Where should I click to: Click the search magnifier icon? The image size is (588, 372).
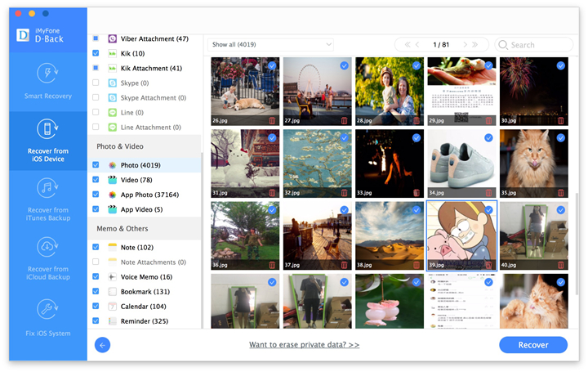click(x=503, y=45)
